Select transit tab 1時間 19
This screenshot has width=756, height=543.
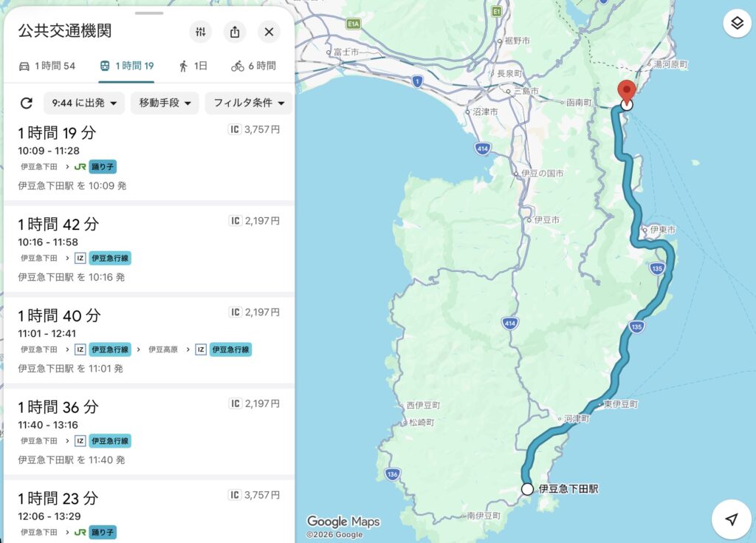[127, 66]
